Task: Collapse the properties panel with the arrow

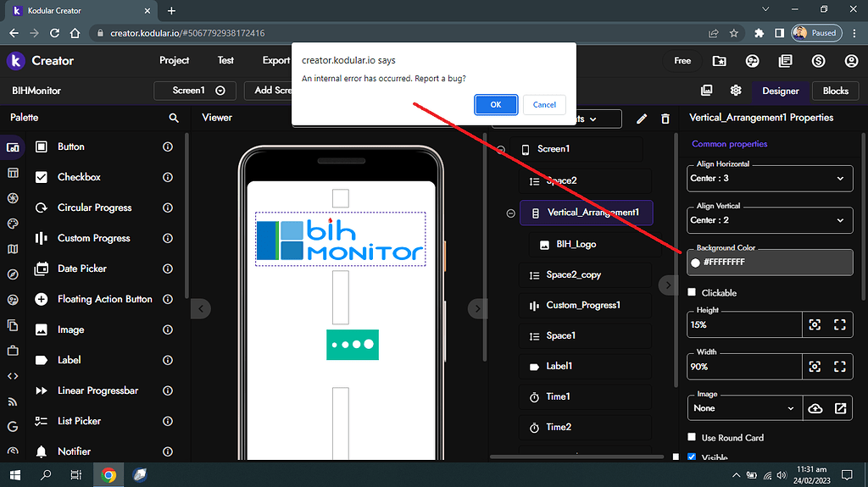Action: click(668, 285)
